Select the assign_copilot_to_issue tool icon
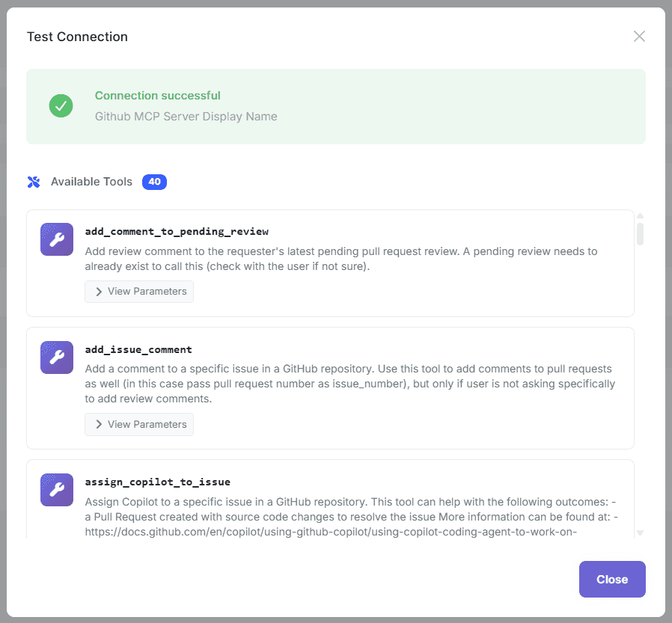 click(56, 490)
